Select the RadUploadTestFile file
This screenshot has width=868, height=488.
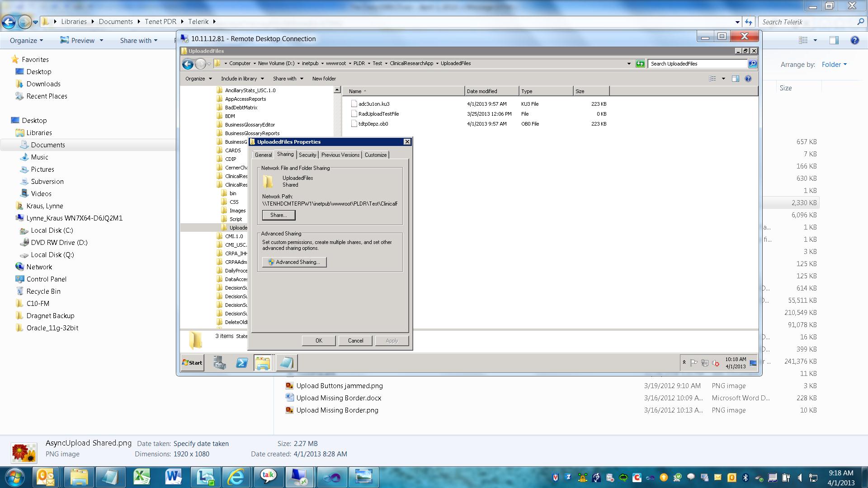point(378,114)
